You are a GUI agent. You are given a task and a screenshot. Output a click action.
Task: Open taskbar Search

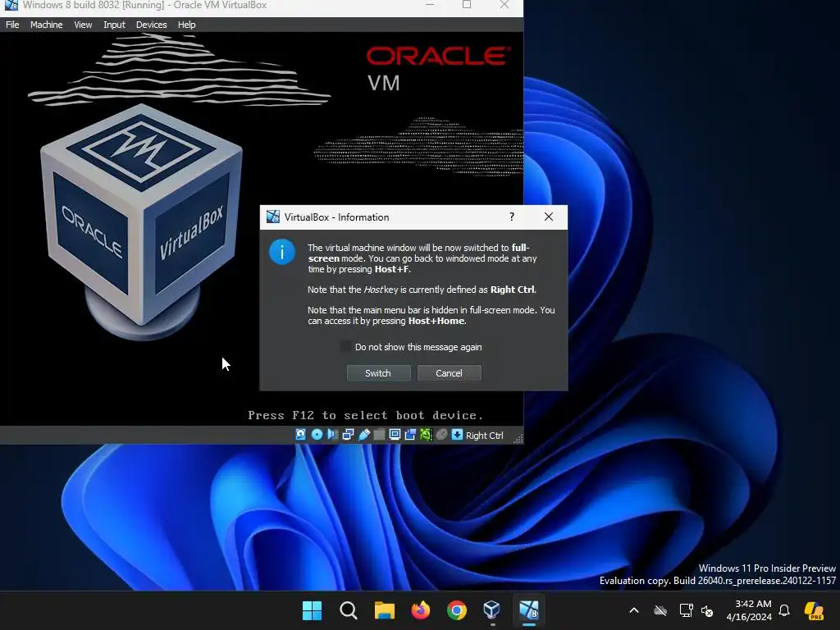pos(348,610)
